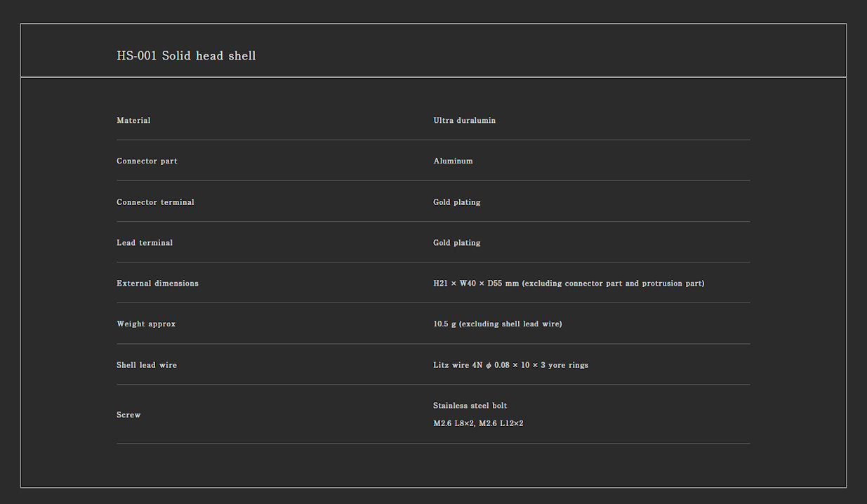This screenshot has width=867, height=504.
Task: Select the Connector terminal label
Action: pos(155,202)
